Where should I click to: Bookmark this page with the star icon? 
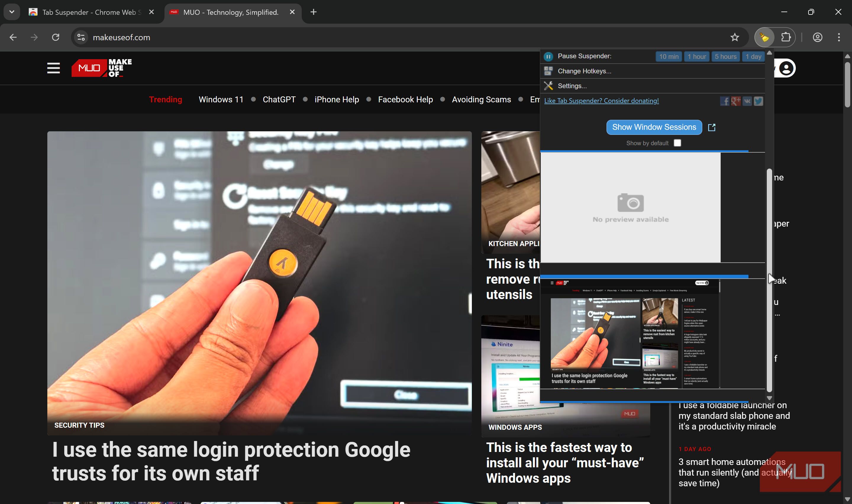tap(735, 37)
